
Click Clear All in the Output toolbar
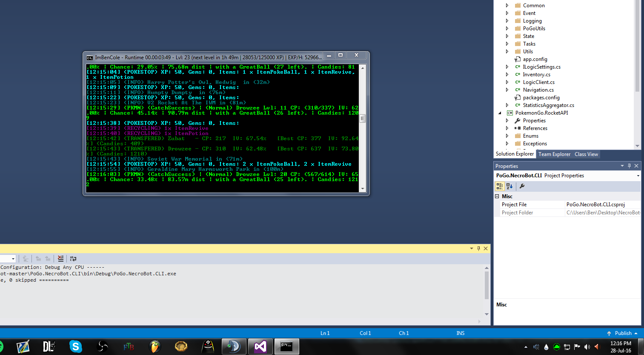pyautogui.click(x=61, y=259)
